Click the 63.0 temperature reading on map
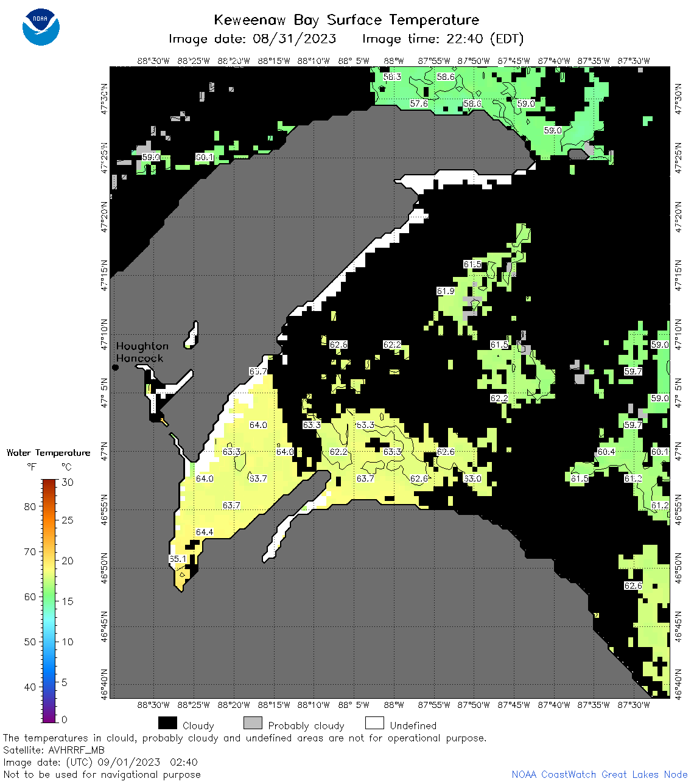The width and height of the screenshot is (694, 784). pyautogui.click(x=472, y=478)
